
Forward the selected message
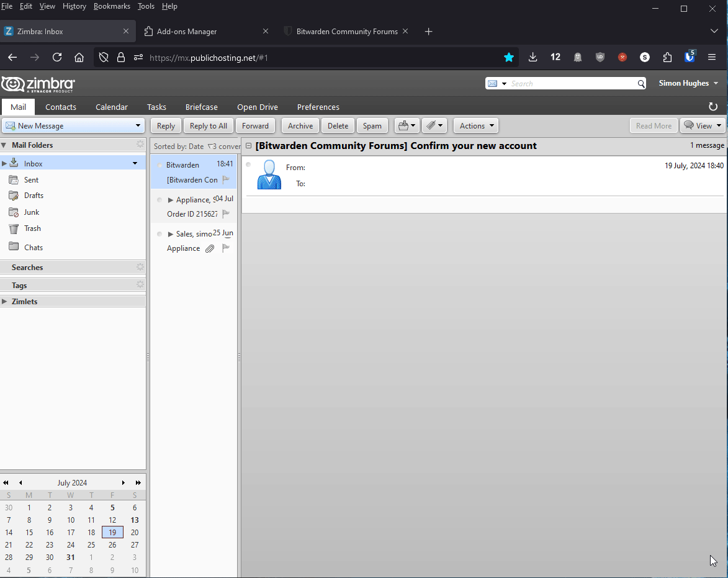pyautogui.click(x=255, y=126)
